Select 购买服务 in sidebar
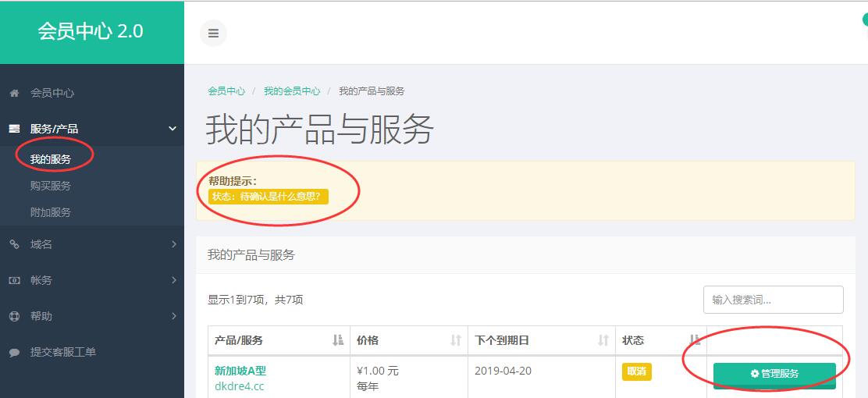The height and width of the screenshot is (398, 868). (x=51, y=186)
